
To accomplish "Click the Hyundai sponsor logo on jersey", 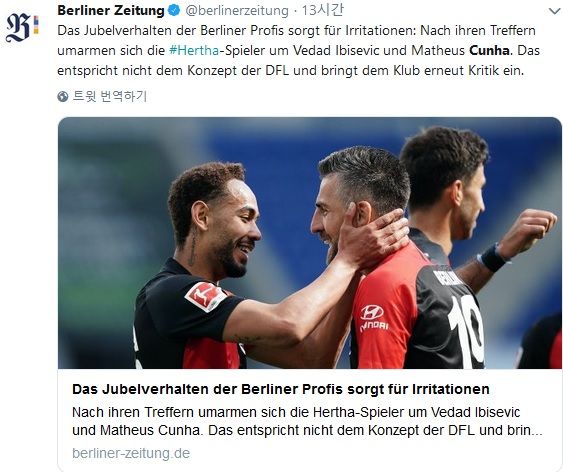I will point(373,318).
